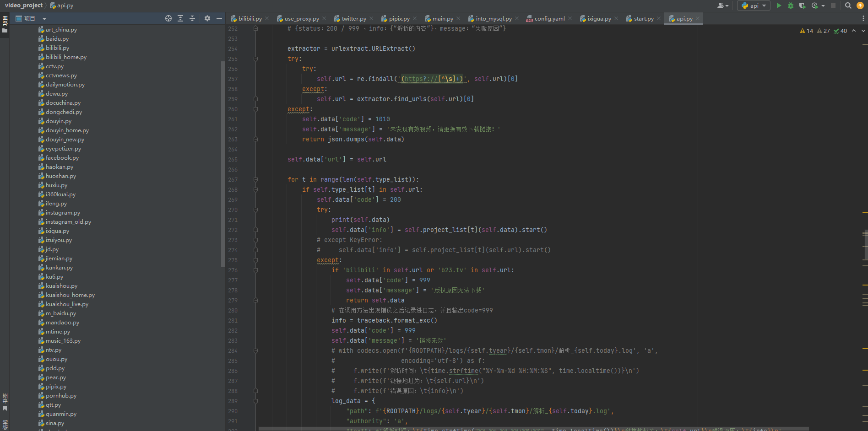Open Search Everywhere magnifier
Viewport: 868px width, 431px height.
point(848,5)
